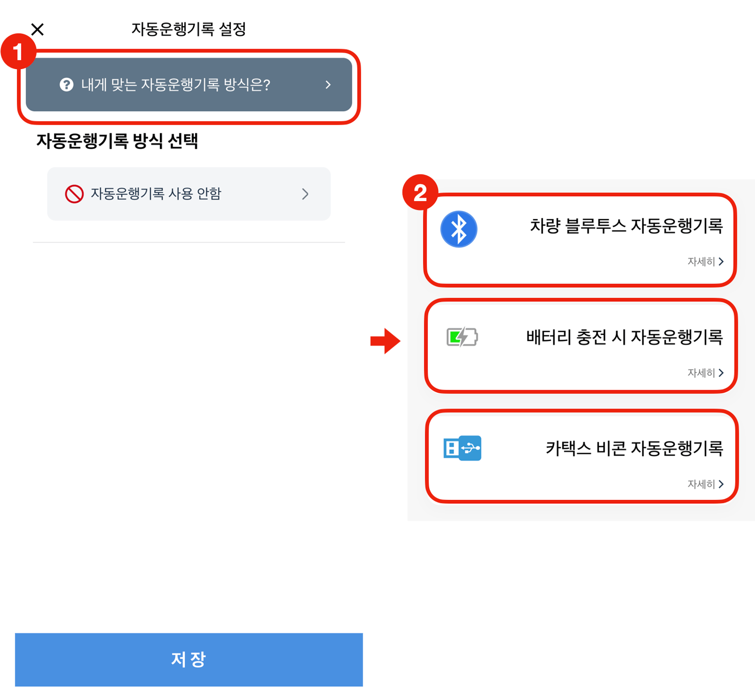Open 자세히 under 배터리 충전 시 자동운행기록
Viewport: 755px width, 700px height.
pyautogui.click(x=705, y=373)
